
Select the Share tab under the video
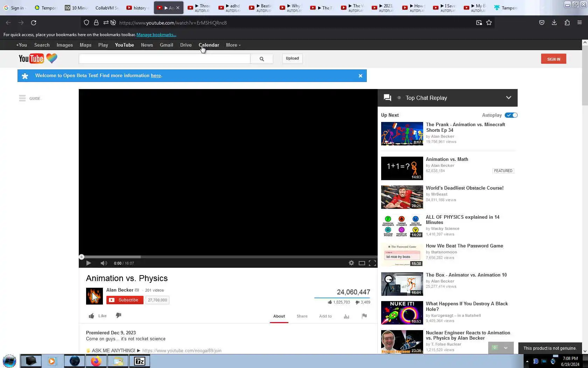(x=302, y=316)
